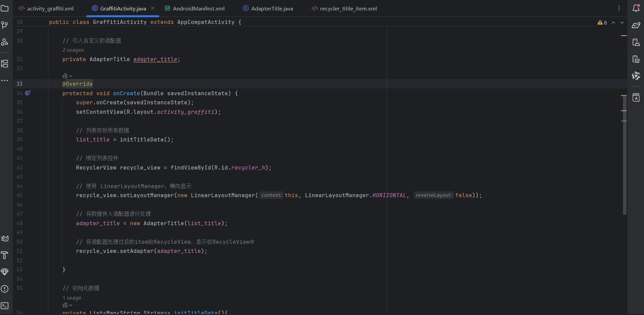Close the GraffitiActivity.java tab
644x315 pixels.
(x=153, y=8)
